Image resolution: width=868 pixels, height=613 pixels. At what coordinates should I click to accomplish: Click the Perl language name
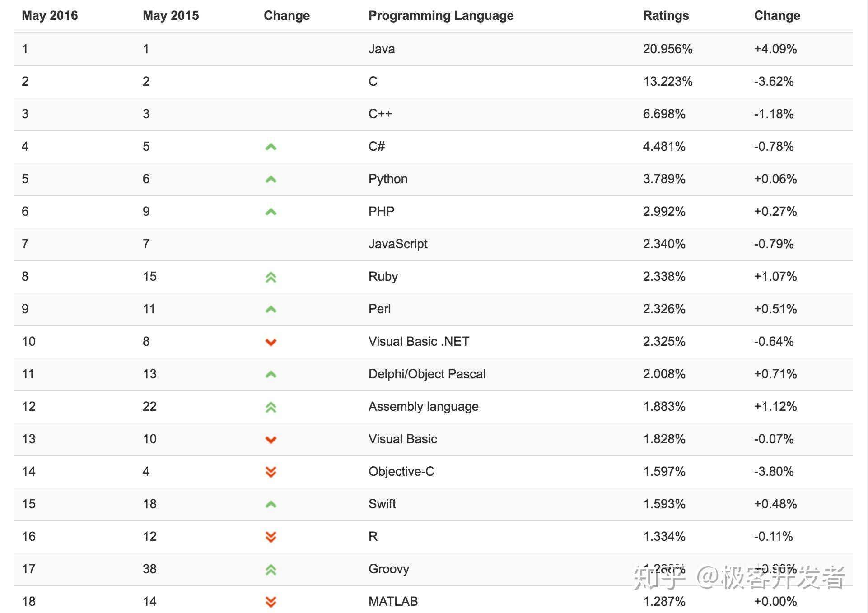[x=379, y=309]
